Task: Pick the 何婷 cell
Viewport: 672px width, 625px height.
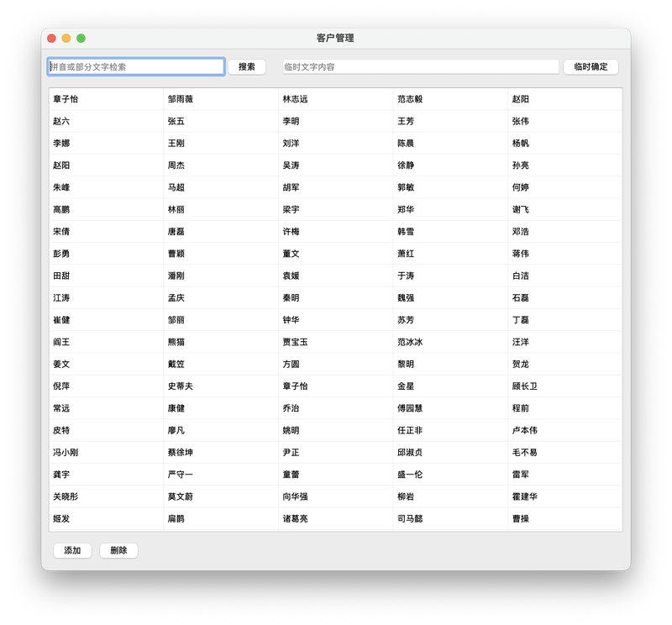Action: coord(565,187)
